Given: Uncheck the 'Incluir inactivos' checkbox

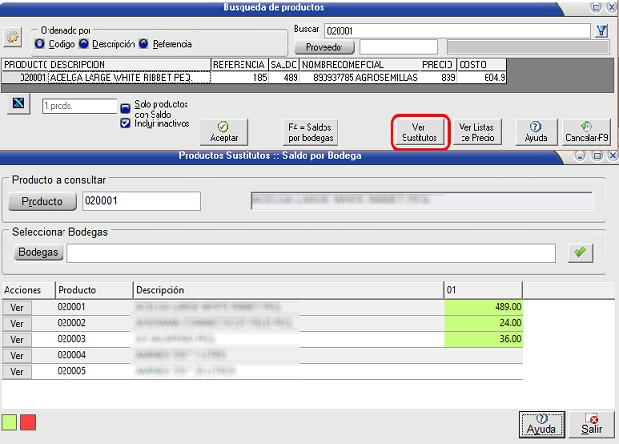Looking at the screenshot, I should click(126, 123).
